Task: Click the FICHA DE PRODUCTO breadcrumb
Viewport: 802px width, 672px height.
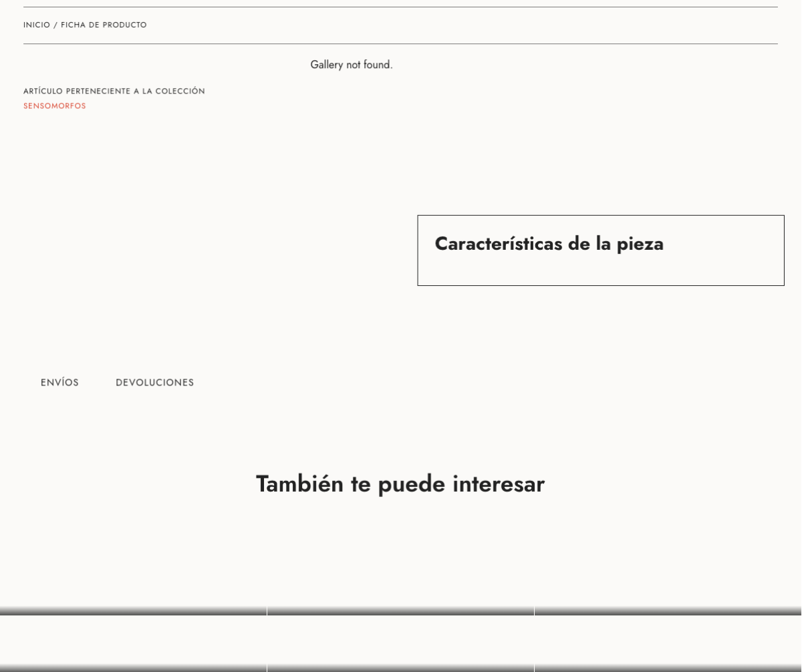Action: [104, 25]
